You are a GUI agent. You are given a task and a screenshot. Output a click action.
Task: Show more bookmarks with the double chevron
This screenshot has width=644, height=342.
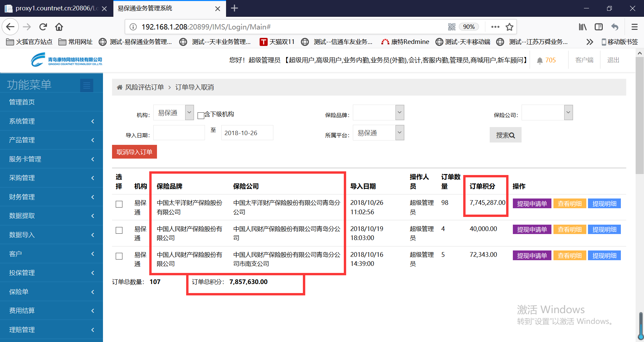(x=590, y=42)
